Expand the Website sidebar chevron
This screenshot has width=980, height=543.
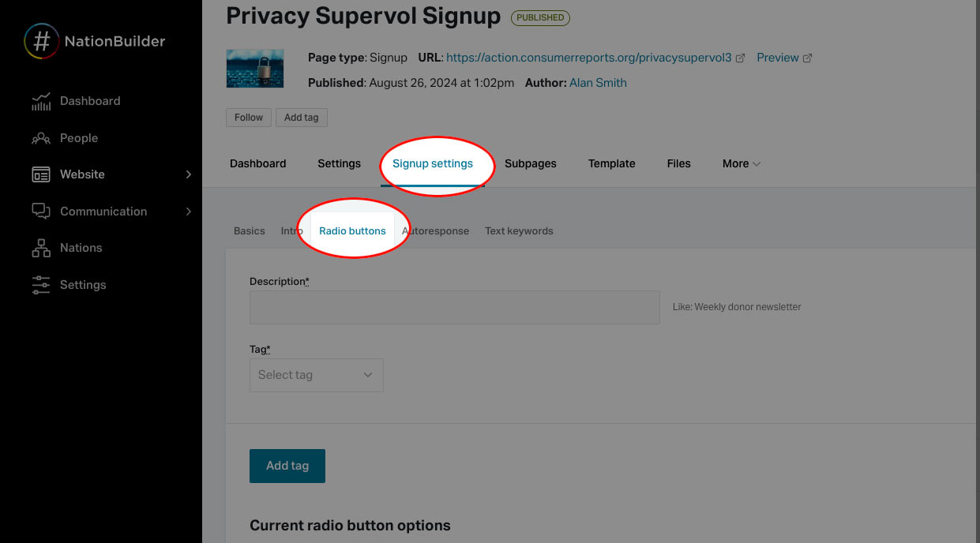pyautogui.click(x=188, y=174)
